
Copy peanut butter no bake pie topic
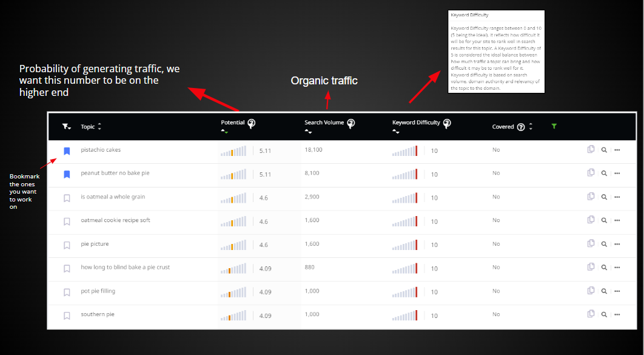[591, 173]
